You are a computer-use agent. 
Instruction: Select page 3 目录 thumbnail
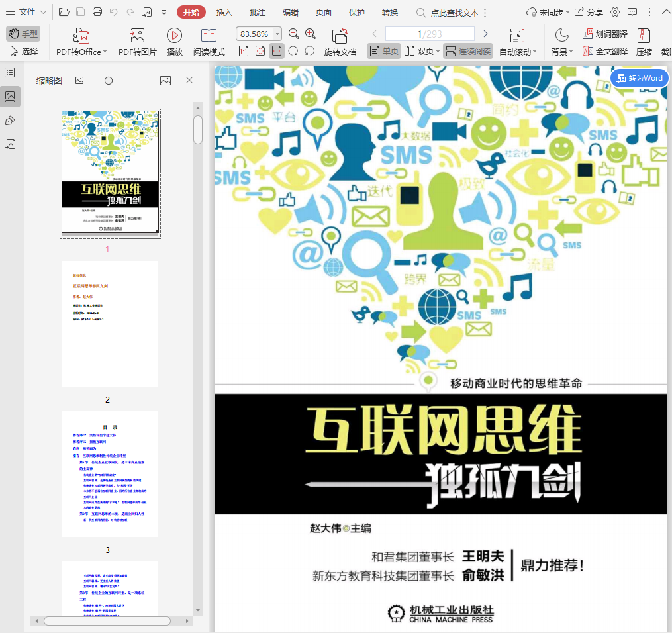(110, 474)
